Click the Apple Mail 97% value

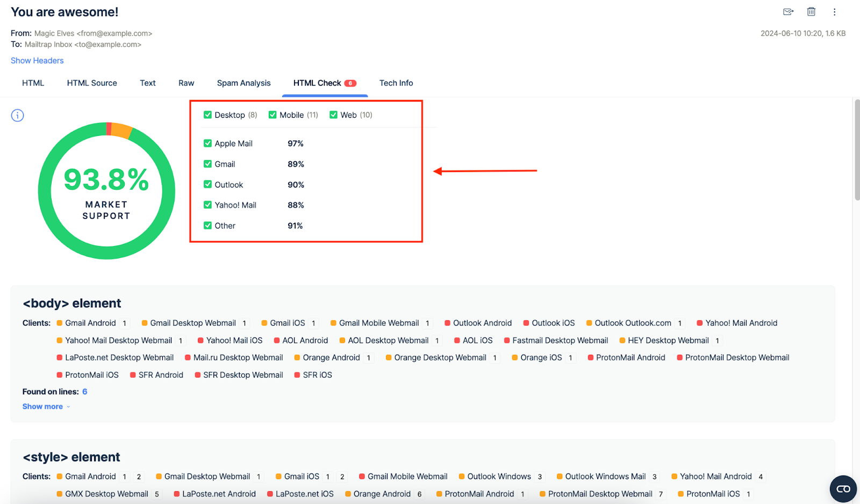tap(296, 143)
